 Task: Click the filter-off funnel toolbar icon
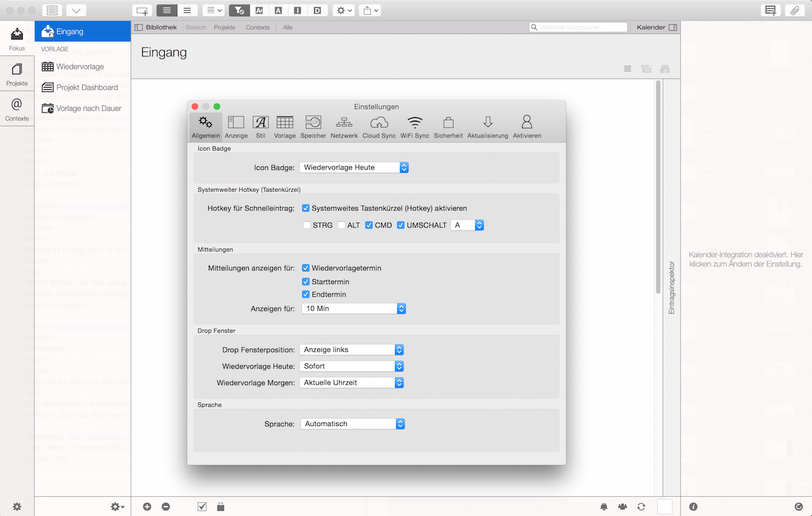tap(239, 10)
